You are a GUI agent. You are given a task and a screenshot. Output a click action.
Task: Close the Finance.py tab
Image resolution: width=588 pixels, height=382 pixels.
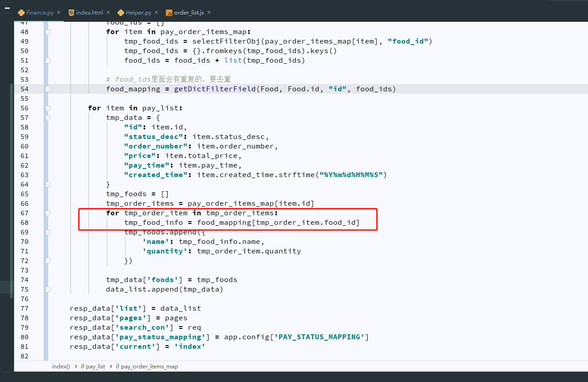[x=59, y=13]
